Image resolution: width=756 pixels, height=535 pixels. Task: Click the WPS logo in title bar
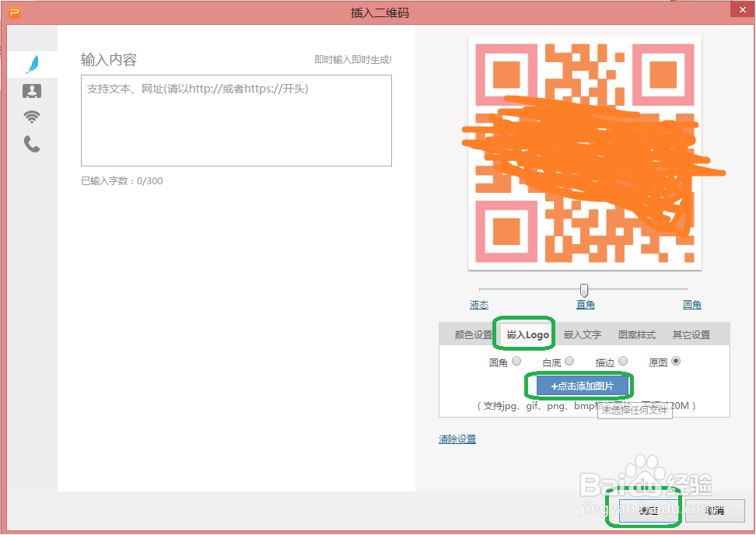point(15,12)
